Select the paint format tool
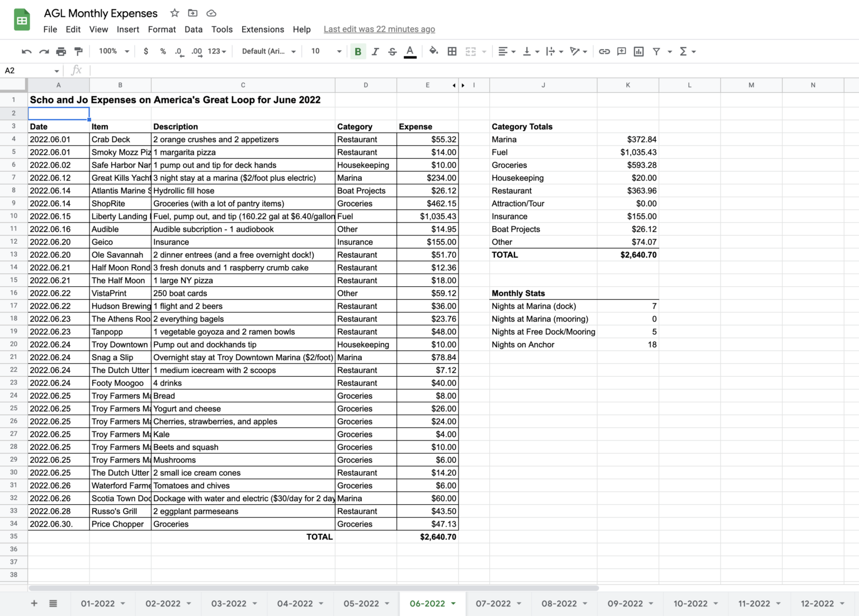This screenshot has width=859, height=616. click(78, 51)
